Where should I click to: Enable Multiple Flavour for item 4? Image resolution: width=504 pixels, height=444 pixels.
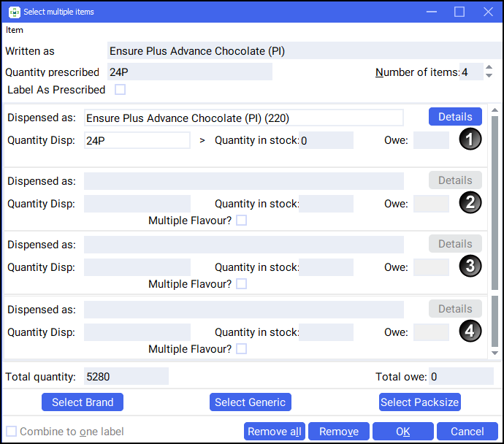241,349
